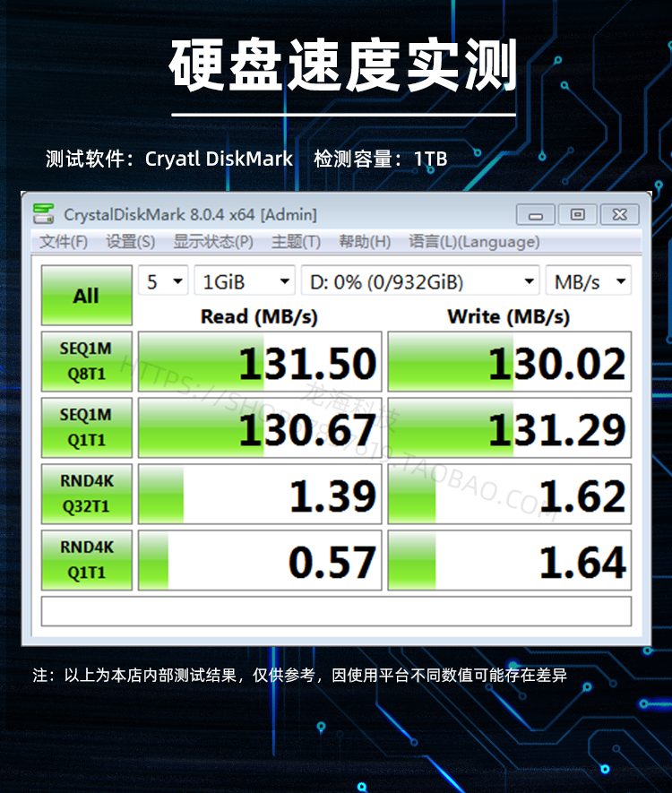The width and height of the screenshot is (672, 793).
Task: Click the Read (MB/s) column header
Action: coord(260,316)
